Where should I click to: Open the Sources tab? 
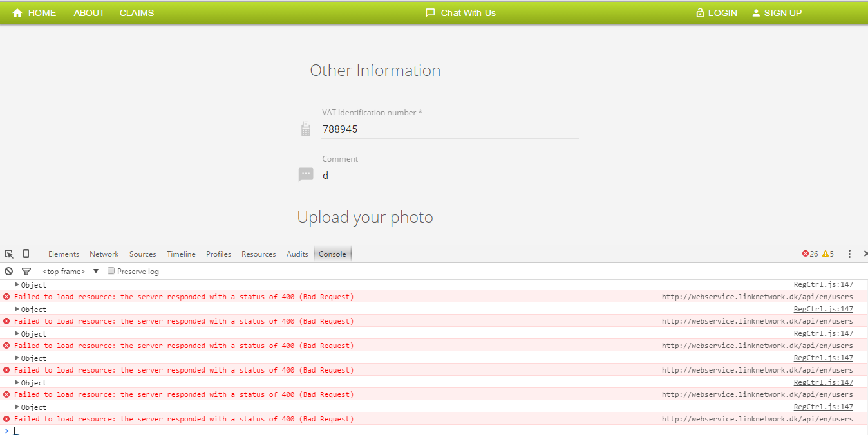[143, 254]
